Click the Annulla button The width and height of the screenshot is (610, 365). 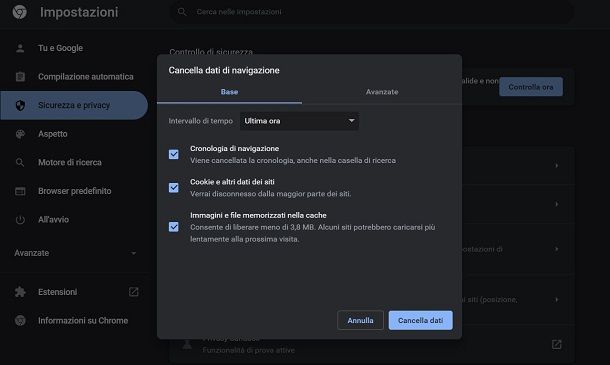click(360, 320)
